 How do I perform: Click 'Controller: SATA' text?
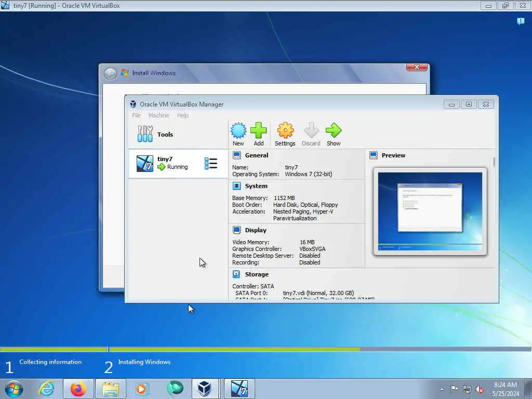[253, 286]
